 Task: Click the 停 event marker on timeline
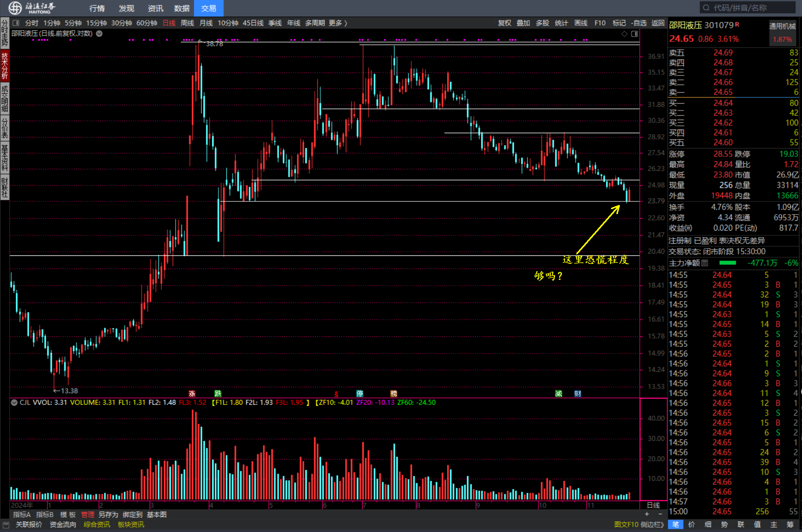point(360,393)
